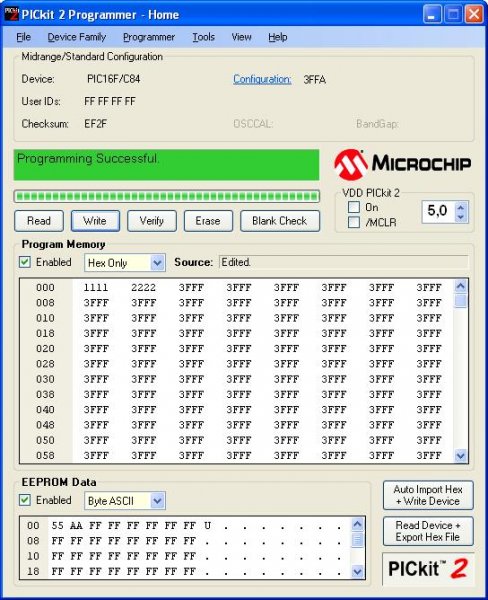
Task: Click the Erase button
Action: [208, 221]
